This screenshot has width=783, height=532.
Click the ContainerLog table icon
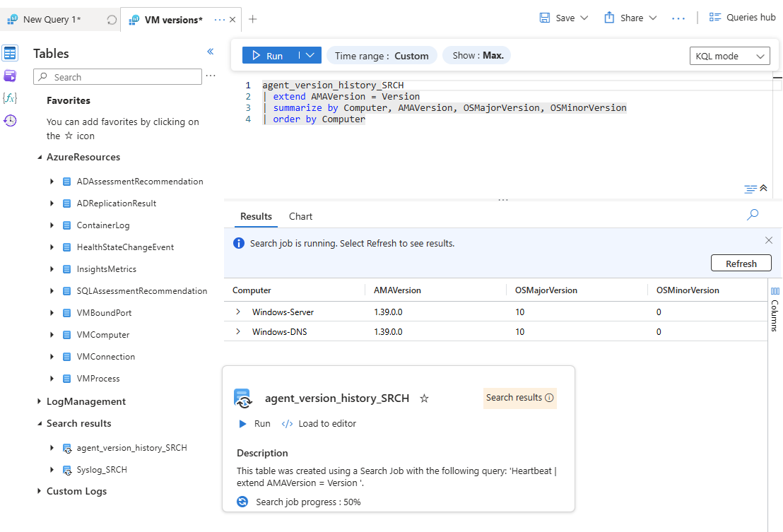click(66, 225)
